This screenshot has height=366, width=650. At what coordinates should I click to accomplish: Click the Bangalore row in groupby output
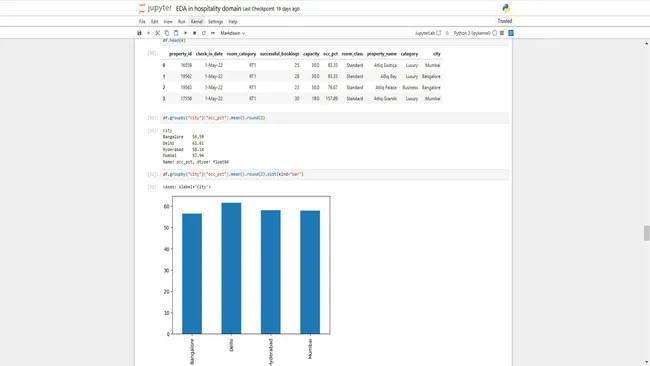coord(183,137)
